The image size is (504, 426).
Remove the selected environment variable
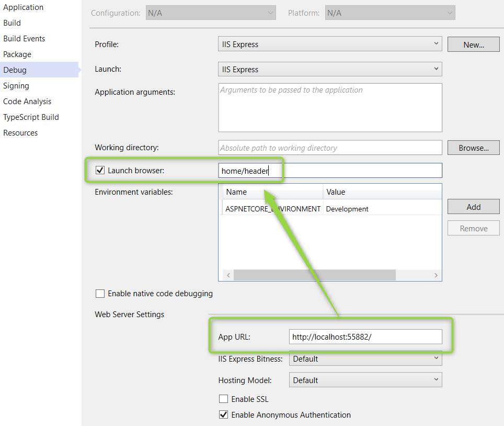click(473, 228)
